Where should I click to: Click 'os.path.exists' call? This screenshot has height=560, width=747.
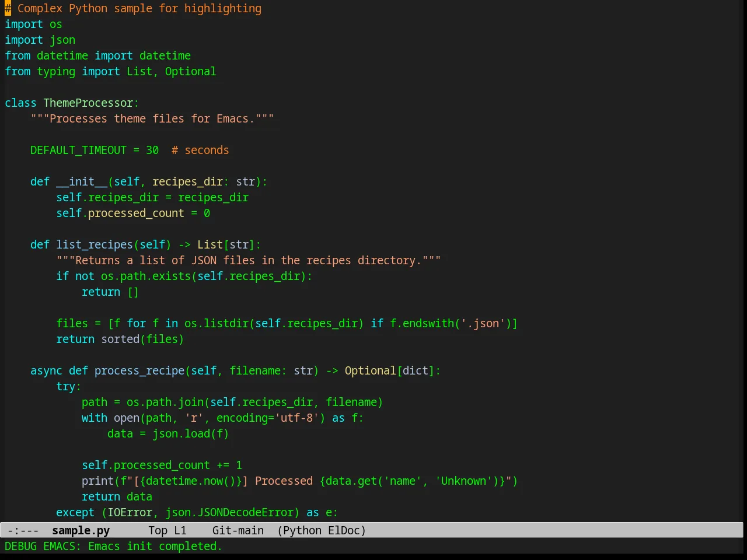pos(146,276)
